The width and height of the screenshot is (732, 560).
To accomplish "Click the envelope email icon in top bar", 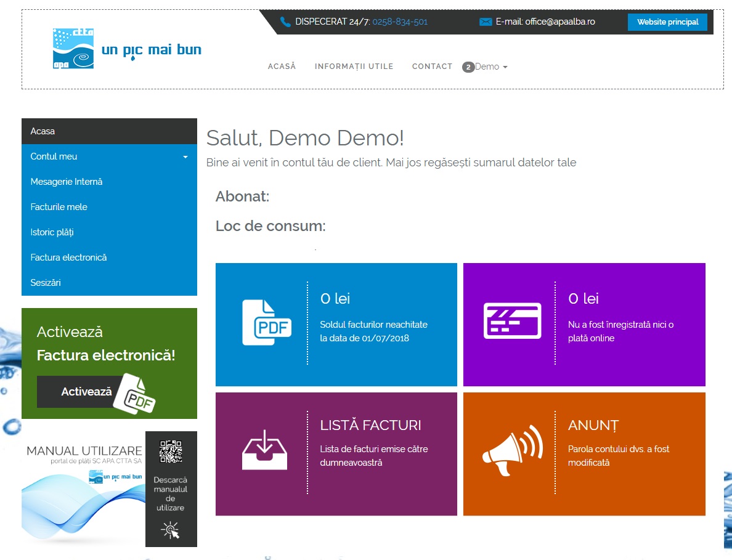I will pyautogui.click(x=486, y=22).
